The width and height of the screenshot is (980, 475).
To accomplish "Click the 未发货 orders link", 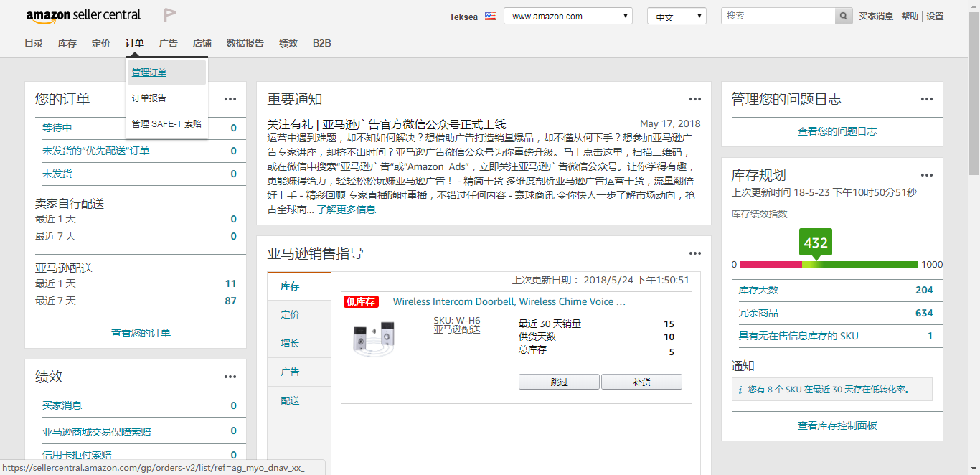I will click(x=57, y=174).
